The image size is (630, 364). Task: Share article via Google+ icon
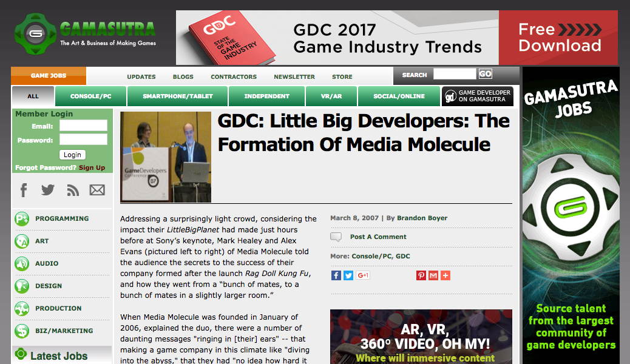click(x=363, y=275)
